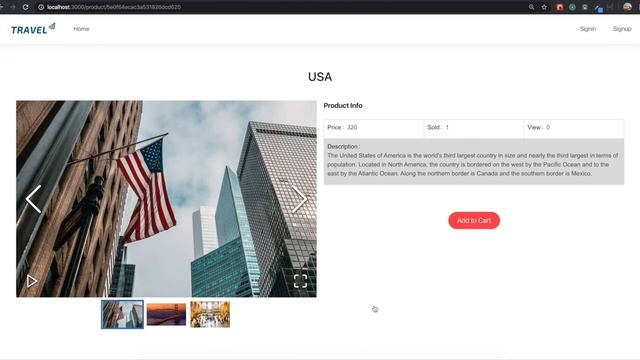Click the 'Description :' label
Viewport: 640px width, 360px height.
[x=343, y=146]
